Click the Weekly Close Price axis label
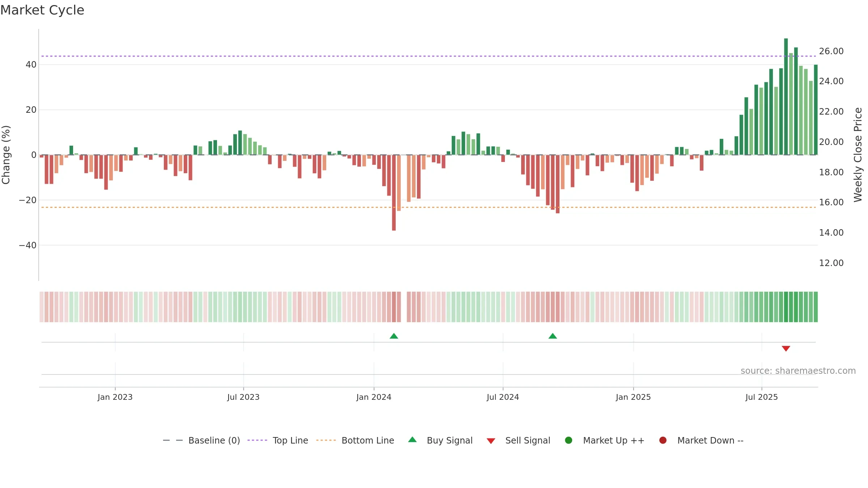The image size is (868, 488). pyautogui.click(x=858, y=155)
